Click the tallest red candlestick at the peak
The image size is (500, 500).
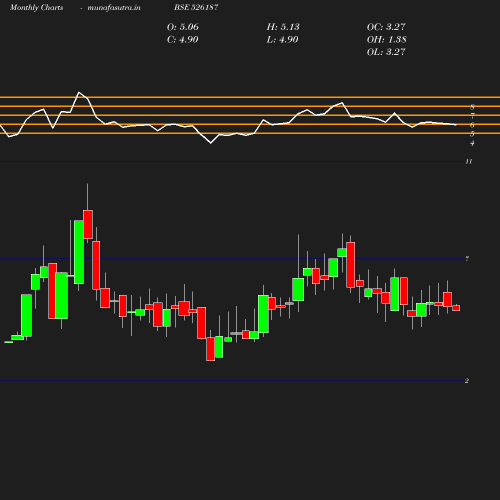click(88, 224)
